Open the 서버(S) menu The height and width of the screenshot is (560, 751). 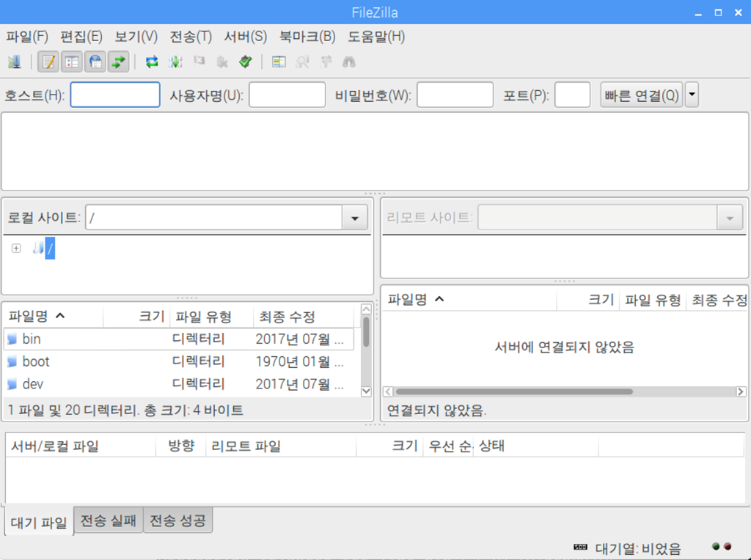click(245, 37)
